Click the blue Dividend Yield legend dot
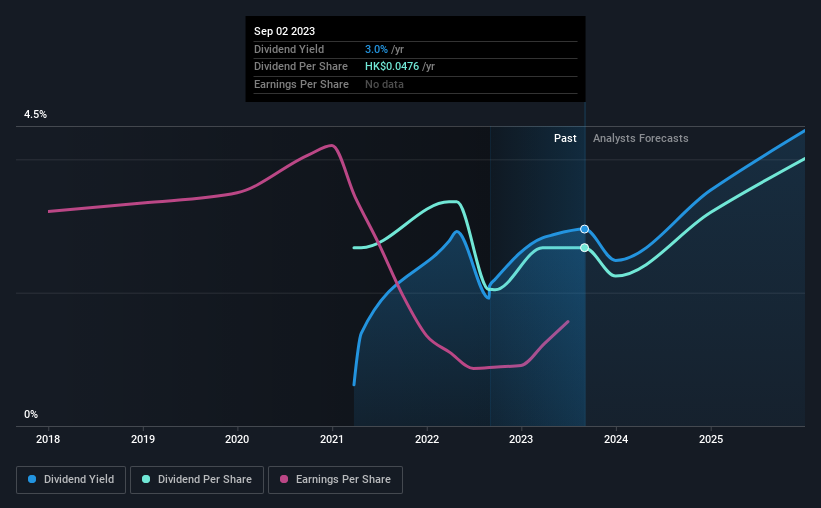 (32, 479)
